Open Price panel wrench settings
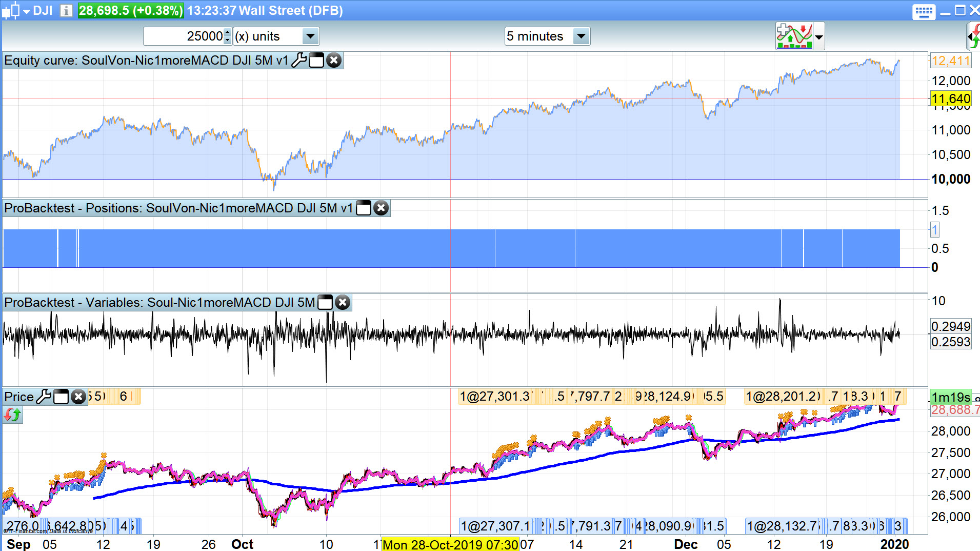Viewport: 980px width, 551px height. (44, 397)
